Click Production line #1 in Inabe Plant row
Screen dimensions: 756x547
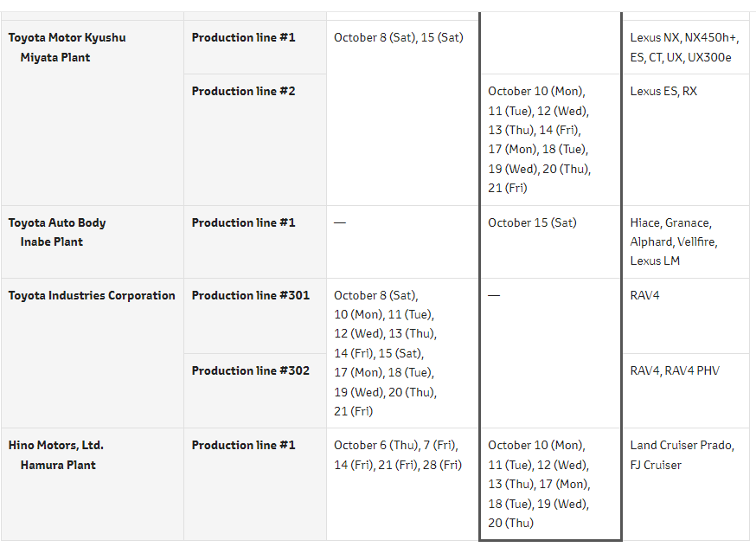coord(243,222)
